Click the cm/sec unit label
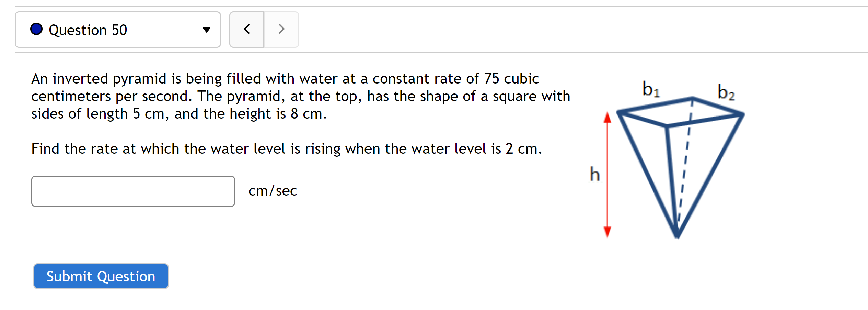 (x=273, y=191)
